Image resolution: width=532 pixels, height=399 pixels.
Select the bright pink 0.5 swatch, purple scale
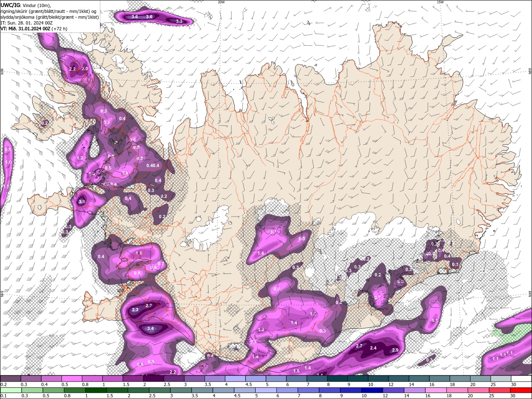71,379
